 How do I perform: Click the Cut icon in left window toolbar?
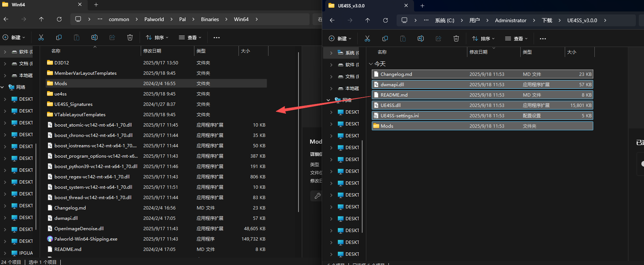(x=41, y=37)
